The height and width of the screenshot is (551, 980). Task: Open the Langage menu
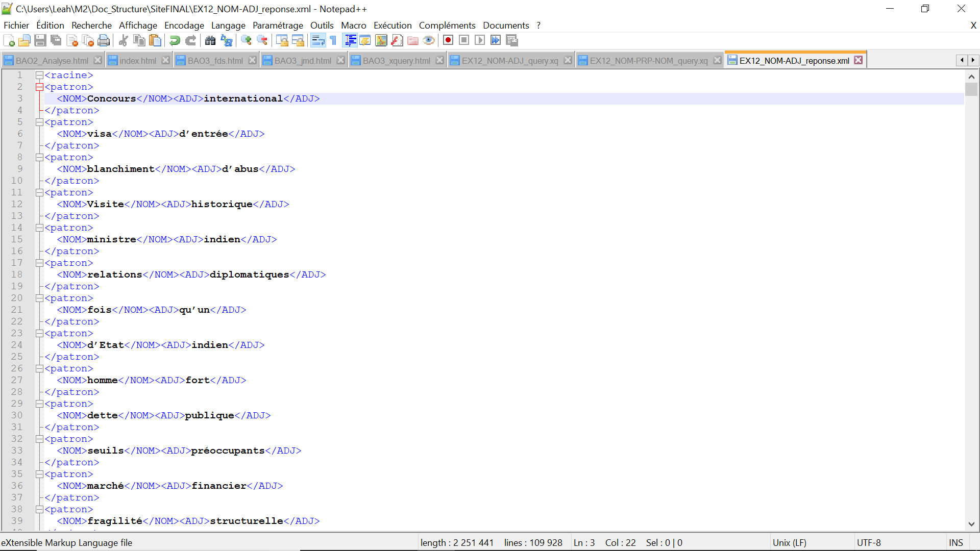tap(228, 26)
